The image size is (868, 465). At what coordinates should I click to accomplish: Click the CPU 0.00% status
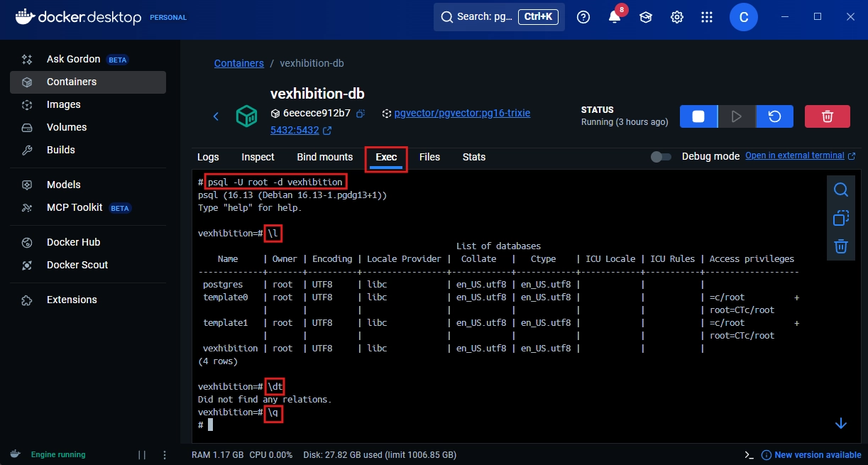(271, 455)
